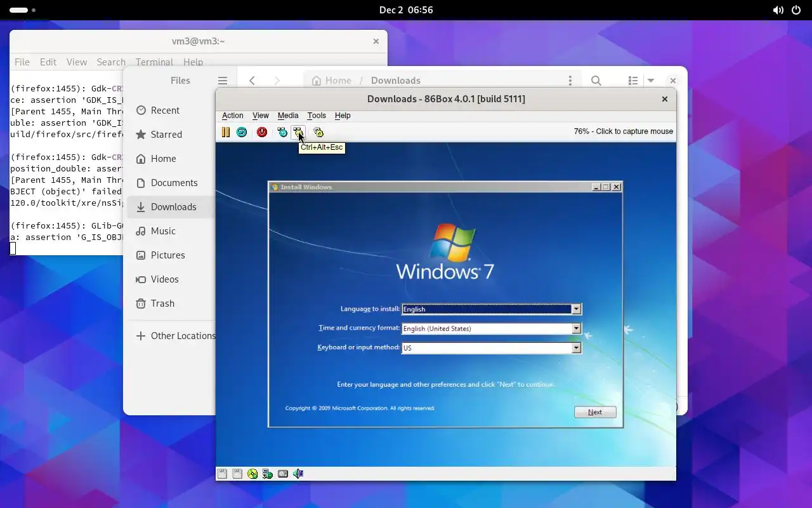Image resolution: width=812 pixels, height=508 pixels.
Task: Open the 86Box Action menu
Action: click(232, 116)
